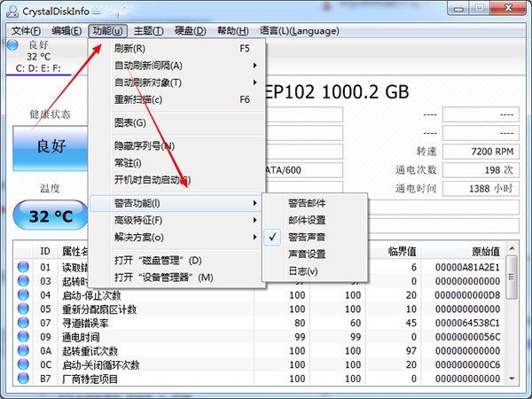Click status orb for attribute 0A
The width and height of the screenshot is (532, 399).
(x=23, y=350)
